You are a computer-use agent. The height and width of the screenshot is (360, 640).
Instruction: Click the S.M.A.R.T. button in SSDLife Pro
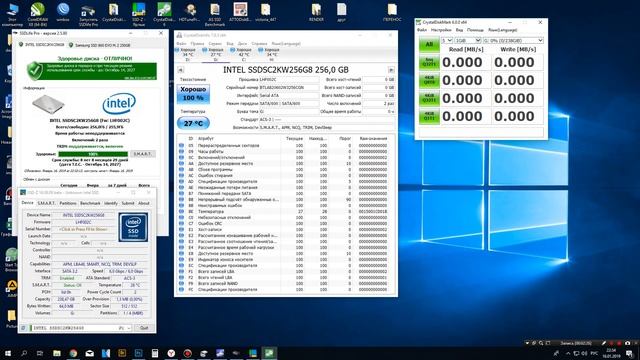tap(143, 154)
